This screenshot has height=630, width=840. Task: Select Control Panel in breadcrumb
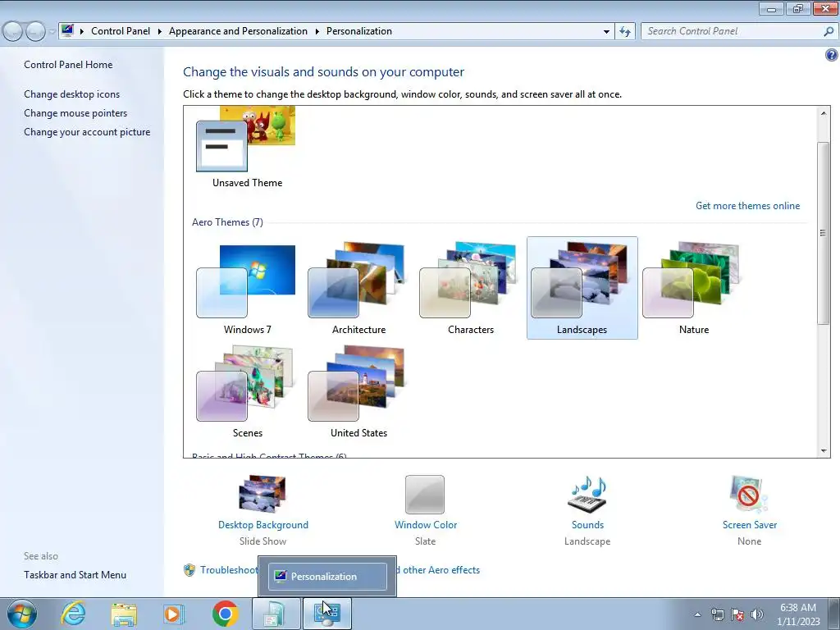121,31
